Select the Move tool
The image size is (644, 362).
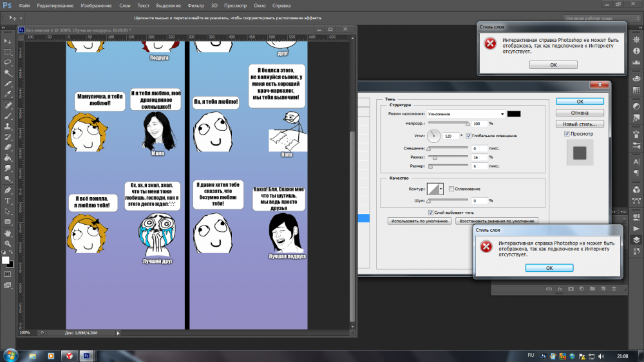point(8,41)
